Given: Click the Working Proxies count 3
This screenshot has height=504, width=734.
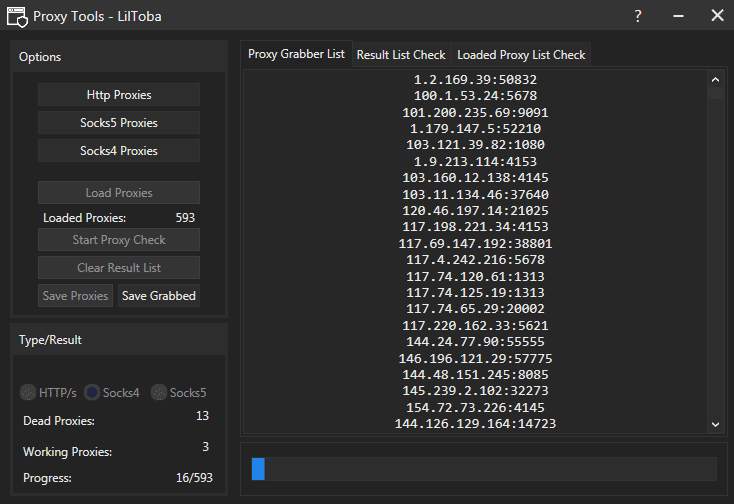Looking at the screenshot, I should [x=206, y=446].
